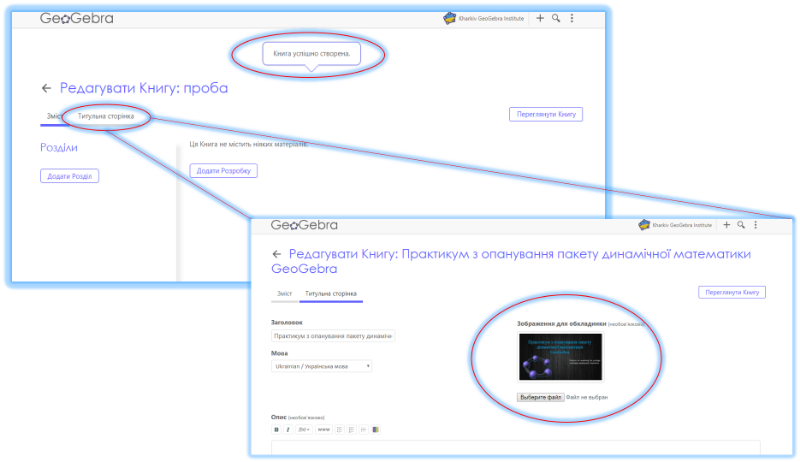Insert a numbered list in the editor

[352, 430]
